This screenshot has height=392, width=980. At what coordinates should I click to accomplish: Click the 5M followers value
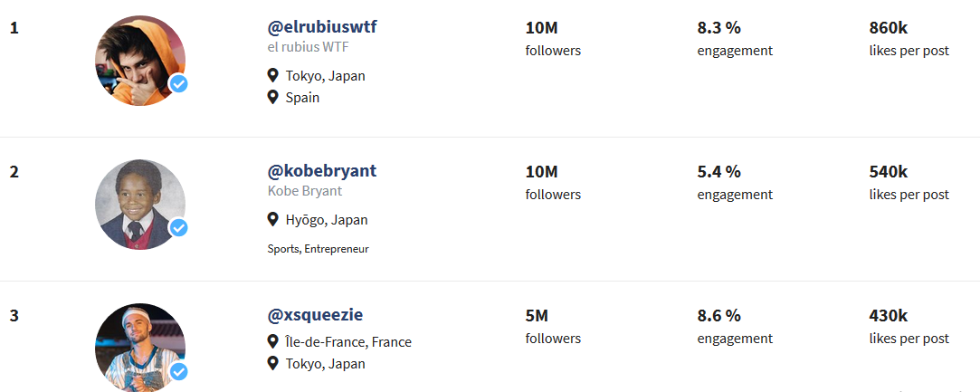tap(537, 316)
